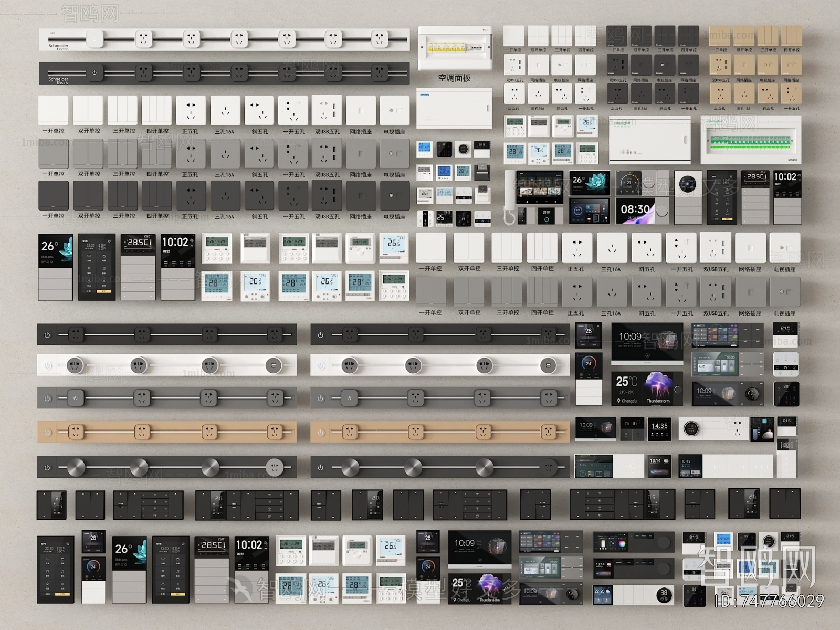840x630 pixels.
Task: Click round dial showing 38
Action: (x=664, y=595)
